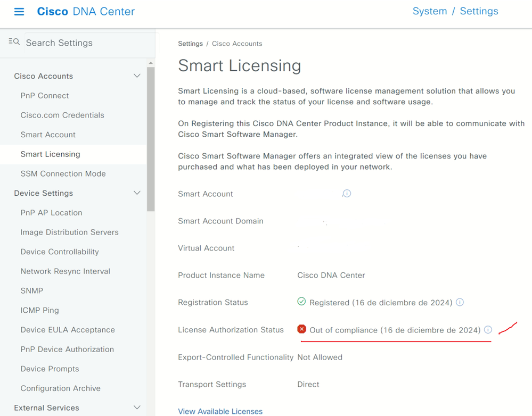Image resolution: width=532 pixels, height=416 pixels.
Task: Click the search settings filter icon
Action: tap(14, 41)
